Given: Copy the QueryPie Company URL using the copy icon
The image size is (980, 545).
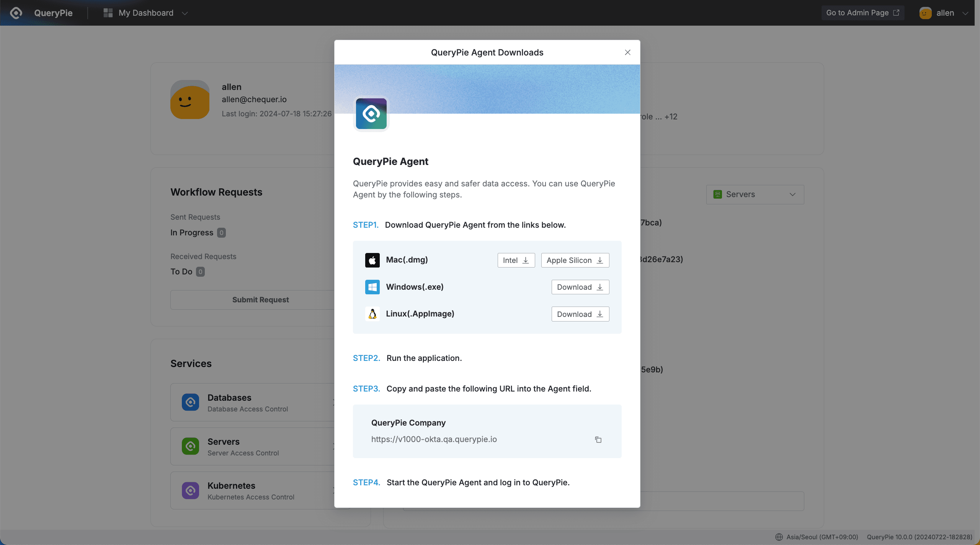Looking at the screenshot, I should 598,439.
